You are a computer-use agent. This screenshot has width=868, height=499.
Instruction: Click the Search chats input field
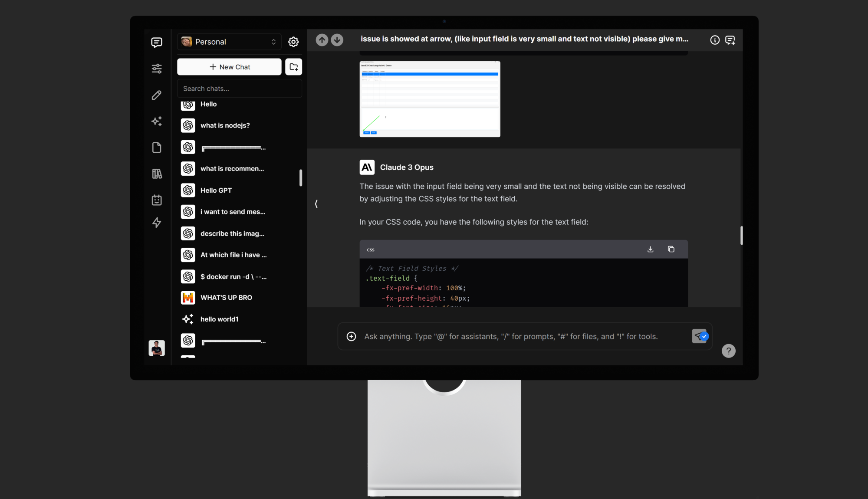pos(239,89)
